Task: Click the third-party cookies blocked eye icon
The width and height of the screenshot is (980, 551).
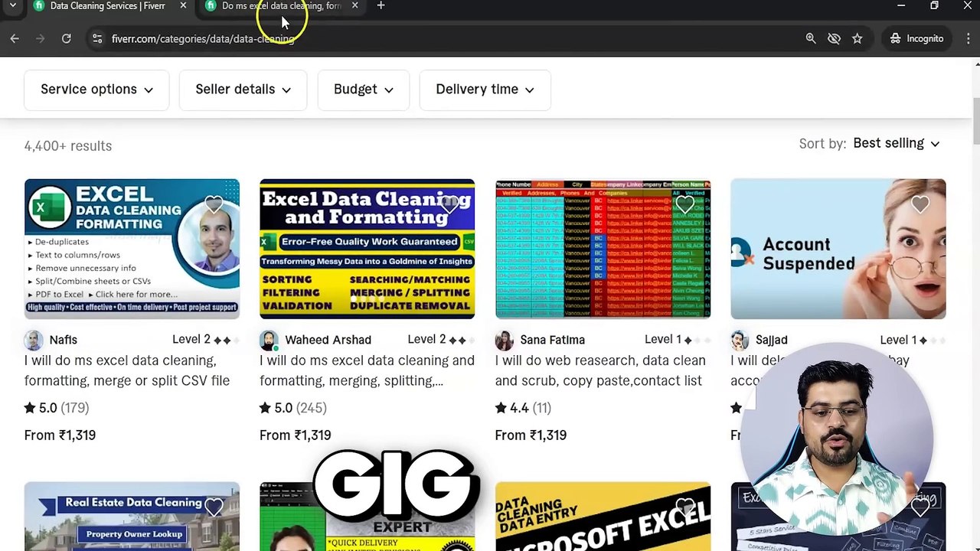Action: [834, 38]
